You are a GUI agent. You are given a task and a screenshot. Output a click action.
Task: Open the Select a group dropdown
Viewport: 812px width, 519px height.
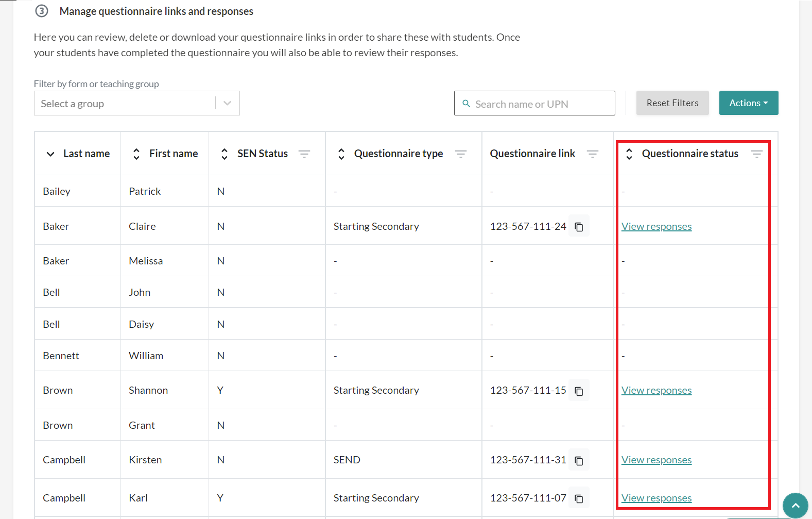pyautogui.click(x=137, y=104)
